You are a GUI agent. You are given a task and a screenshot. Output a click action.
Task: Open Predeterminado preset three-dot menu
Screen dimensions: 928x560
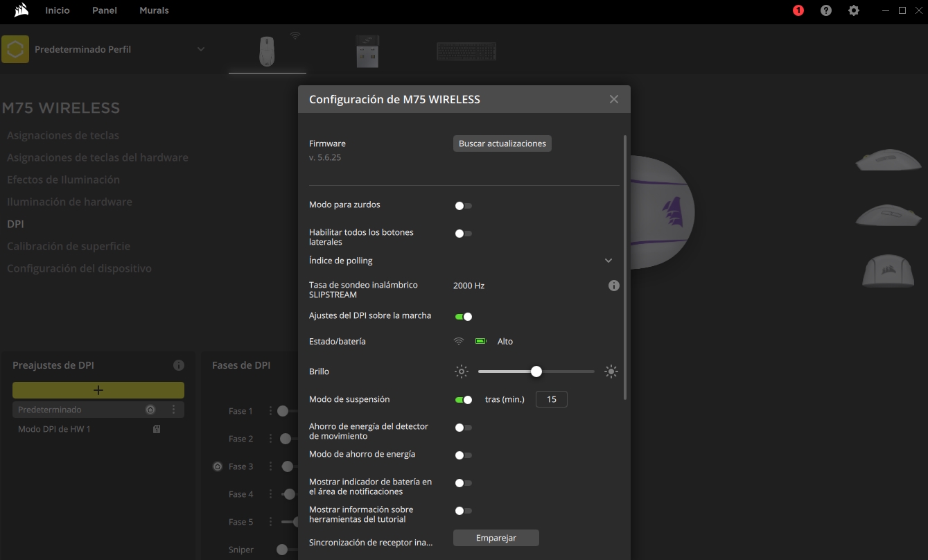(173, 410)
